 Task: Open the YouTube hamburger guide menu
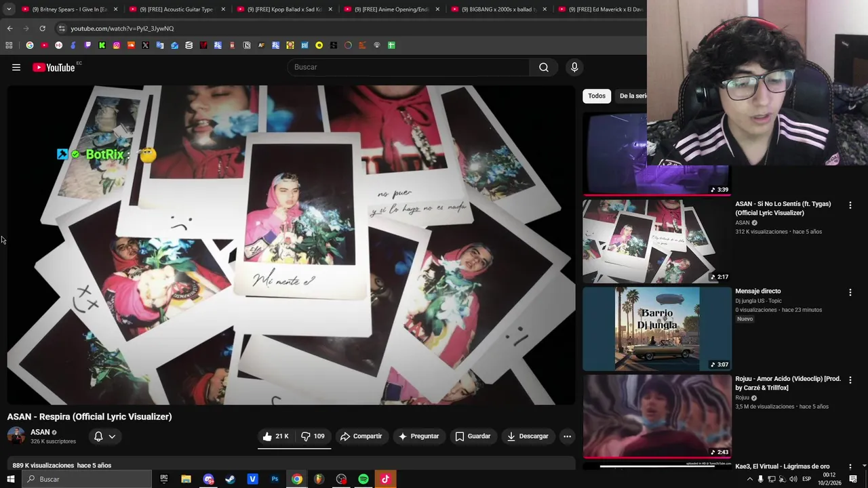pos(16,67)
